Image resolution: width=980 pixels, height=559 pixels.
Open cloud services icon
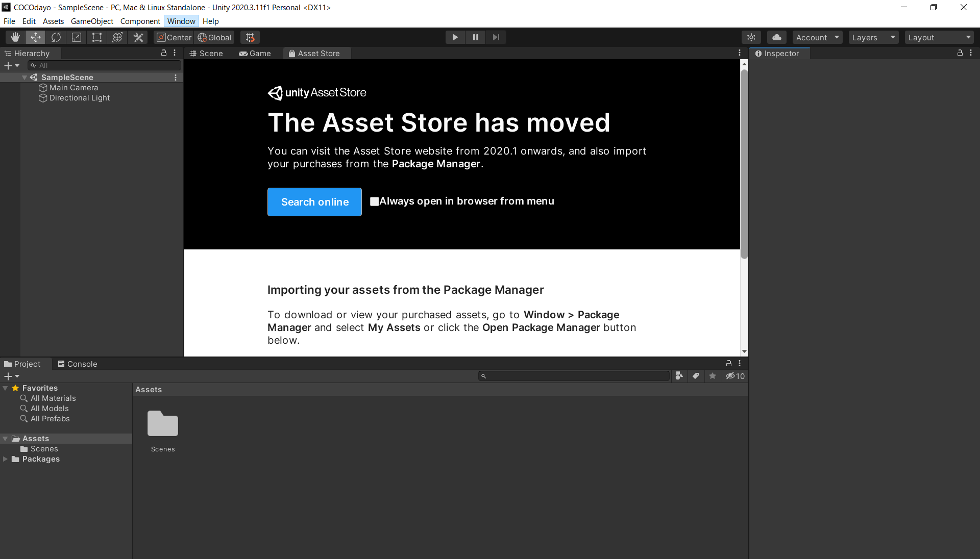[776, 37]
